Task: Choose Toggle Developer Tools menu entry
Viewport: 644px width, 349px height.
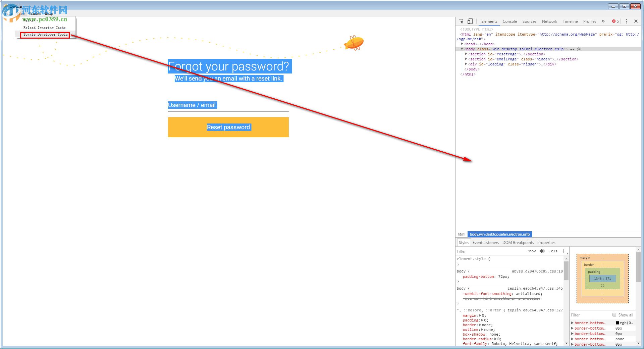Action: click(x=45, y=35)
